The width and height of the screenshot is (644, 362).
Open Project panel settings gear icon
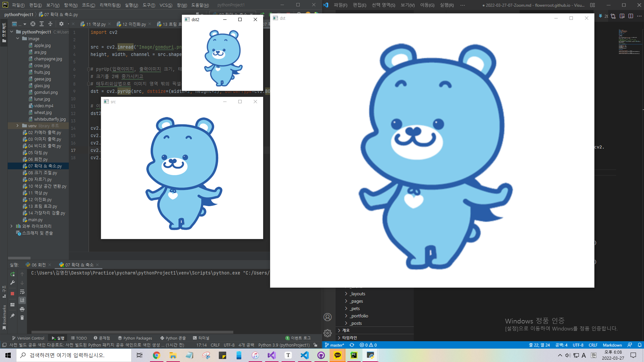click(x=61, y=24)
